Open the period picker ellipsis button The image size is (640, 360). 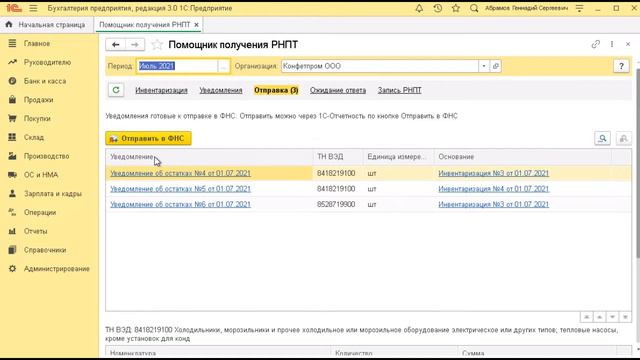pos(223,66)
